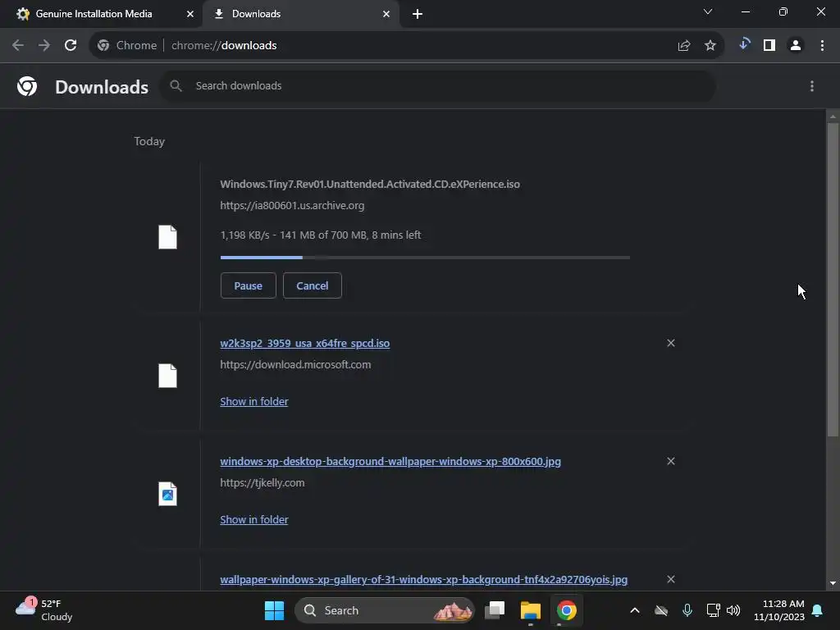Expand the hidden system tray icons
The image size is (840, 630).
(635, 610)
